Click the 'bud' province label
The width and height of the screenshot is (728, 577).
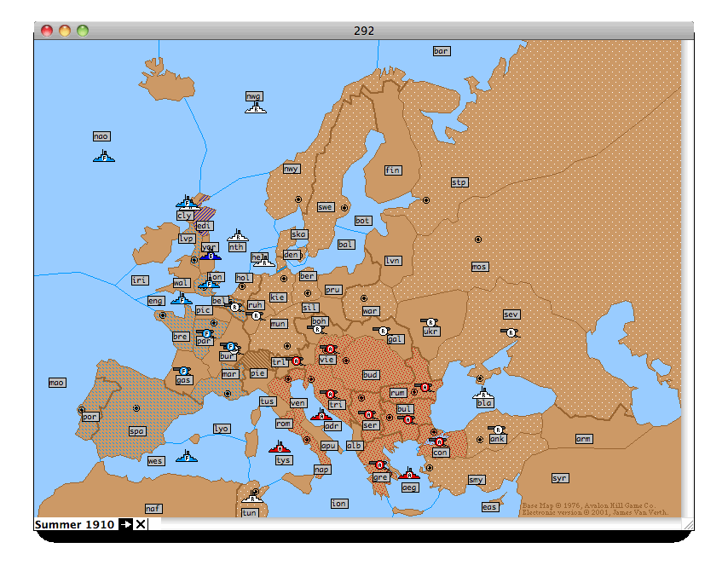click(371, 375)
